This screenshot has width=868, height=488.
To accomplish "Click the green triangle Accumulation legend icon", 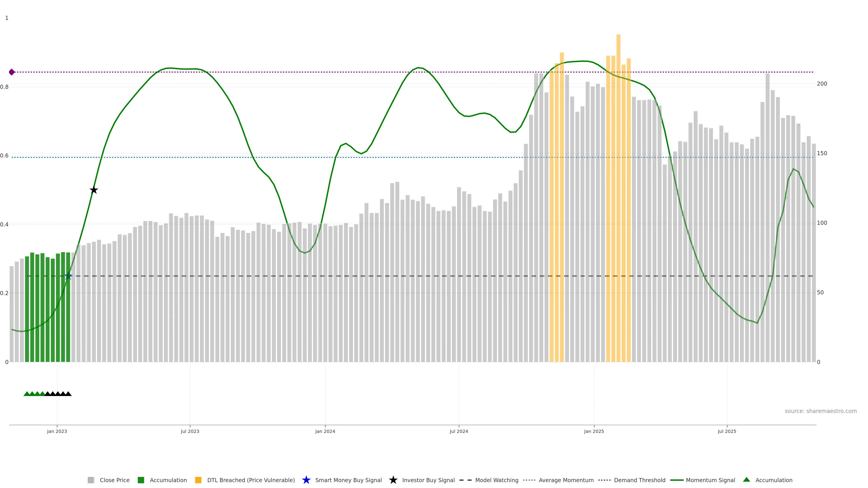I will (x=746, y=480).
